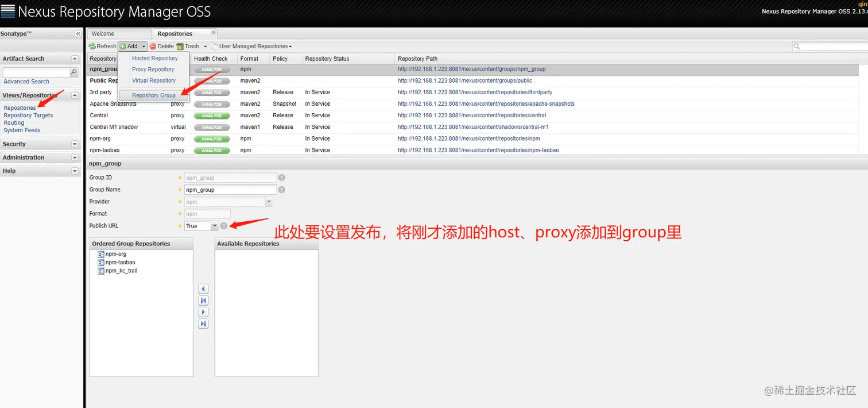Expand the Help panel
868x408 pixels.
75,171
